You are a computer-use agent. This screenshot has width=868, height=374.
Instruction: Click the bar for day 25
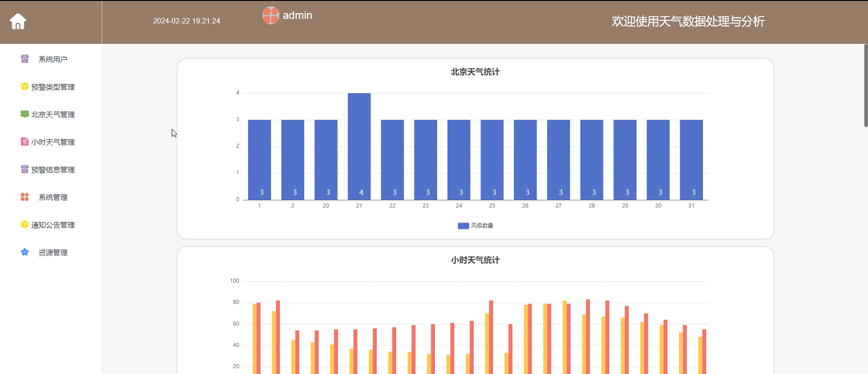tap(492, 160)
